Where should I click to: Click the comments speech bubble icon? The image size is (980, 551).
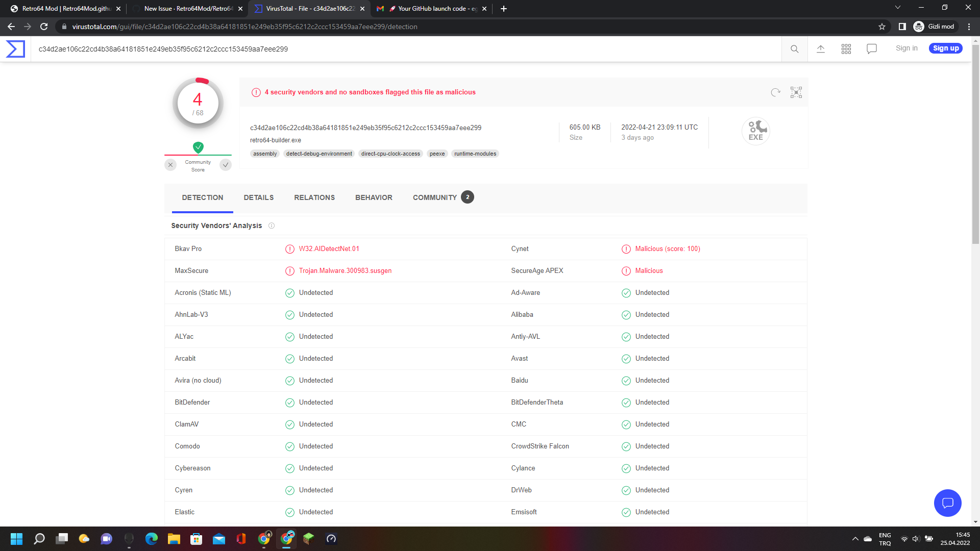(x=871, y=48)
